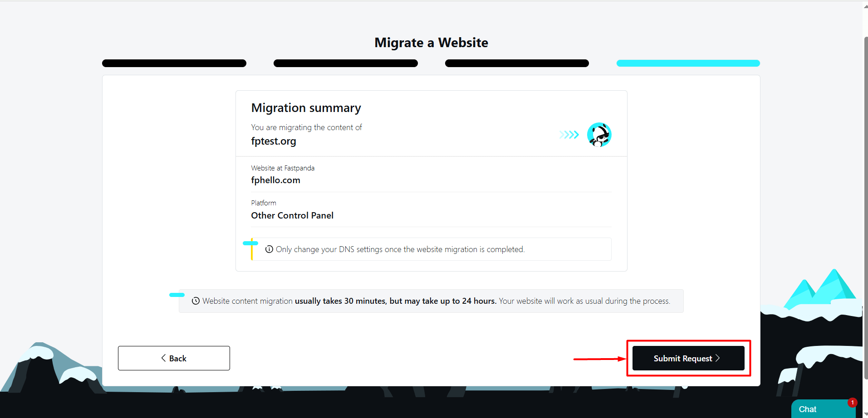Click the red notification badge on Chat
This screenshot has height=418, width=868.
pos(852,403)
